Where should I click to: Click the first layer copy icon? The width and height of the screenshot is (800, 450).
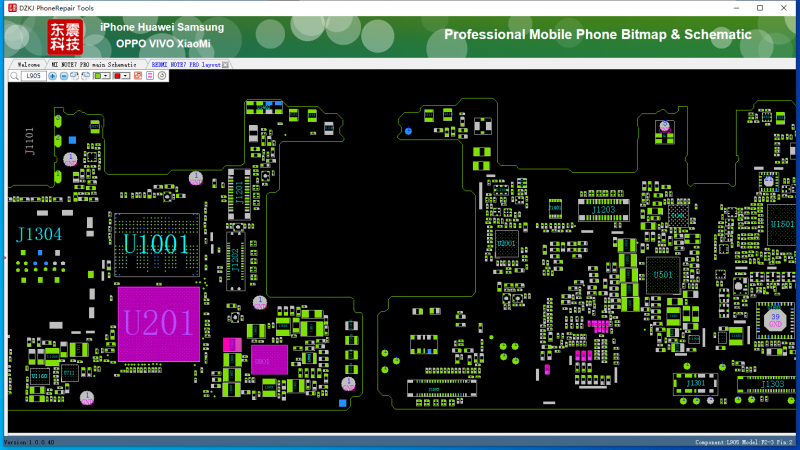click(x=74, y=76)
